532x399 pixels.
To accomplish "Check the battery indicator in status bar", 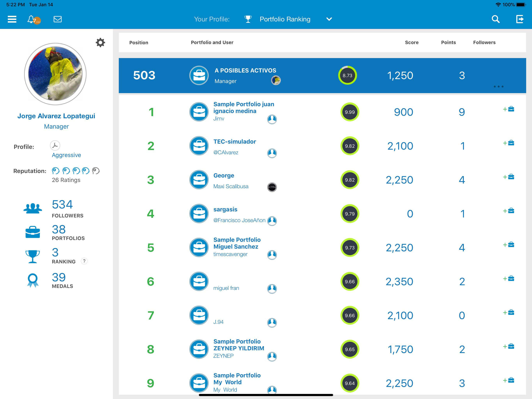I will [521, 4].
